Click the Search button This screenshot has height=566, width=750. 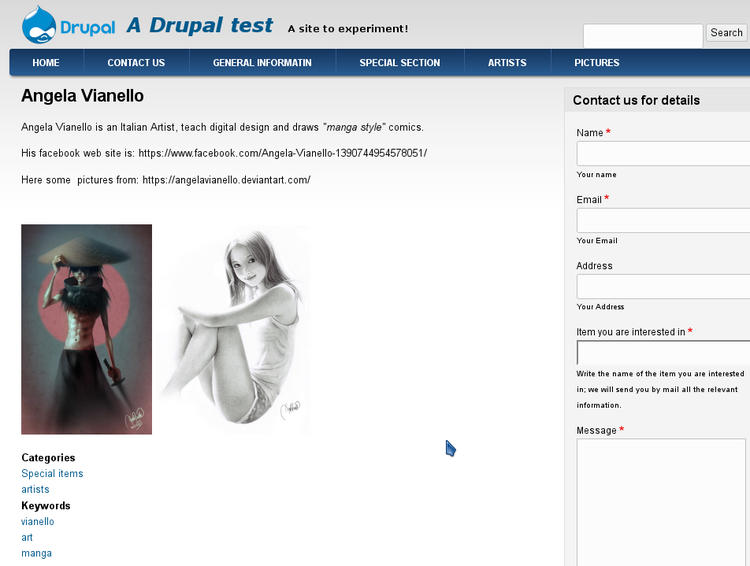tap(726, 33)
